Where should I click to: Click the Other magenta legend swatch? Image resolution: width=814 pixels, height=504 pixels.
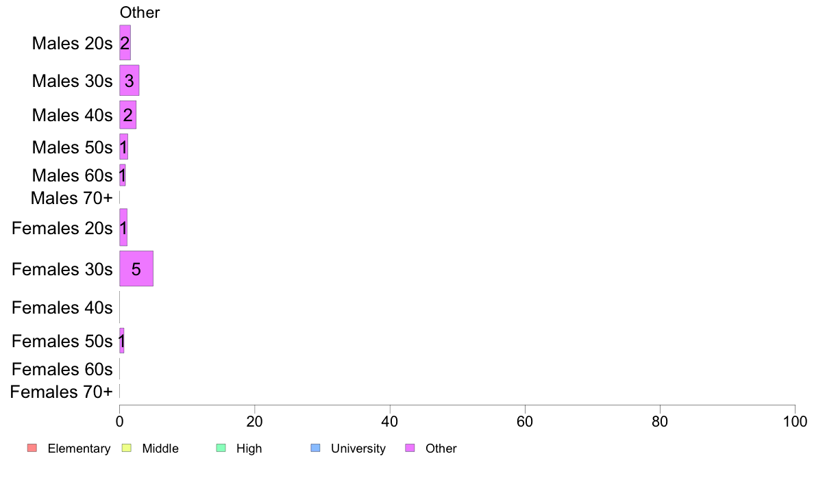click(410, 448)
